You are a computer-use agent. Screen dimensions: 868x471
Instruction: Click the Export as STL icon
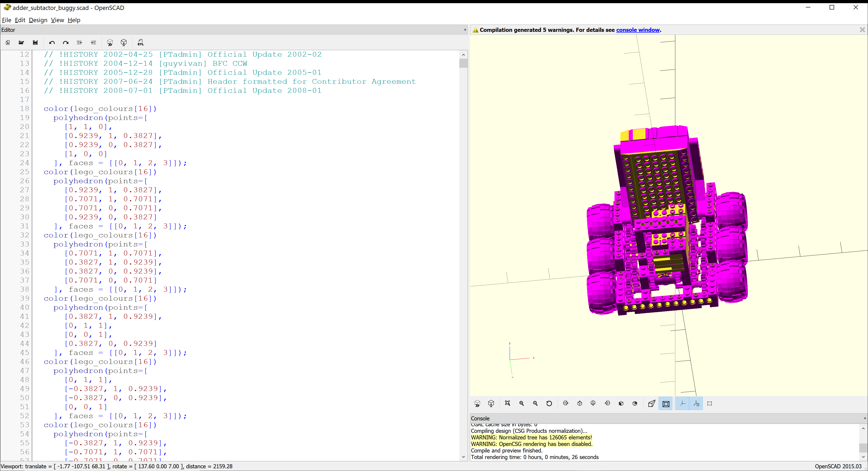(141, 42)
